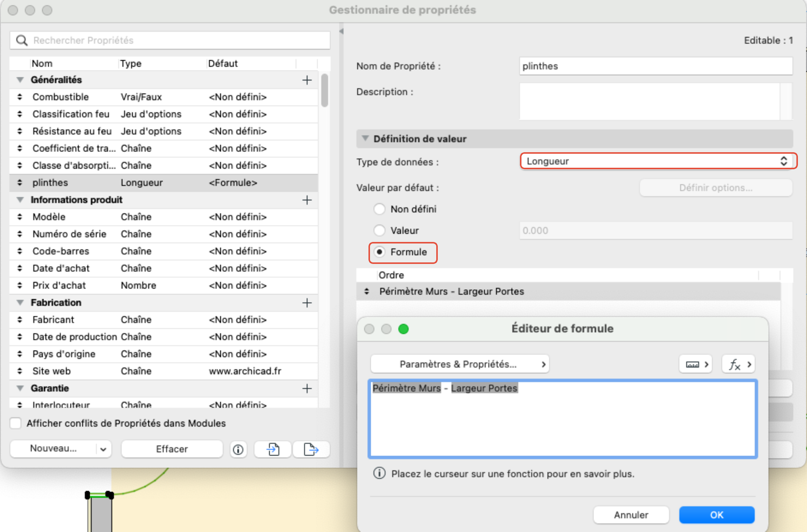The image size is (807, 532).
Task: Select the Date de production row
Action: 164,337
